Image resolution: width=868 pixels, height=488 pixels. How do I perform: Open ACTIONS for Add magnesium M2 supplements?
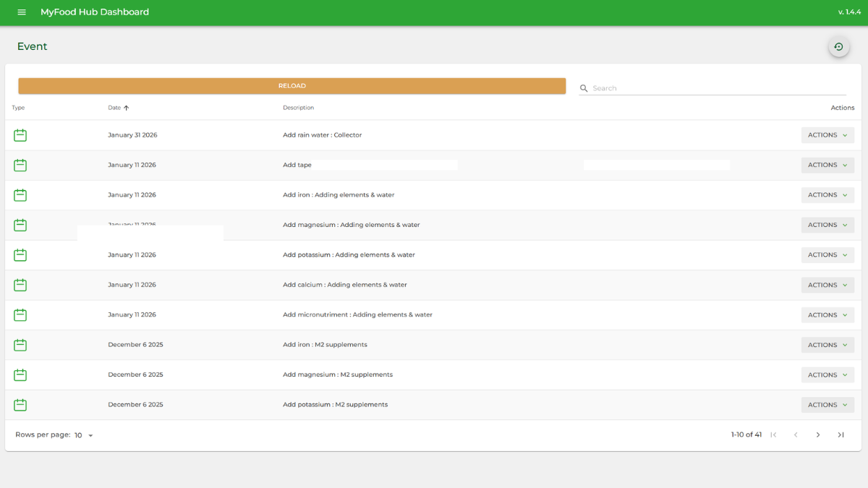pyautogui.click(x=827, y=375)
